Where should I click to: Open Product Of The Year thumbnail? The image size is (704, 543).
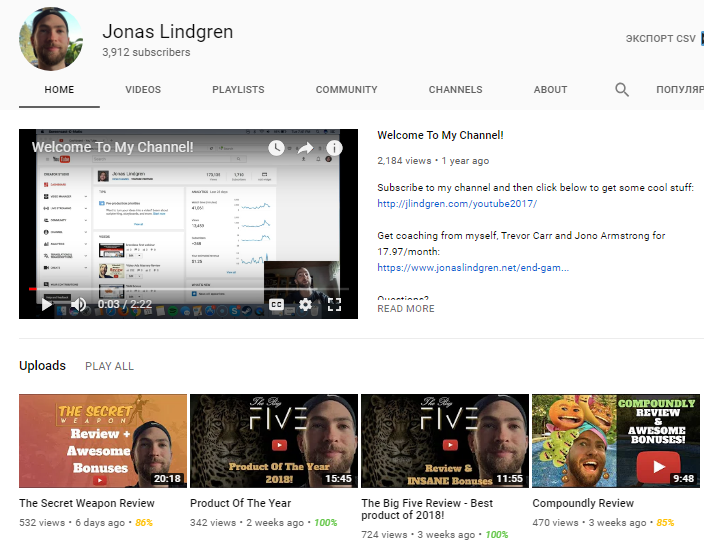pos(274,441)
